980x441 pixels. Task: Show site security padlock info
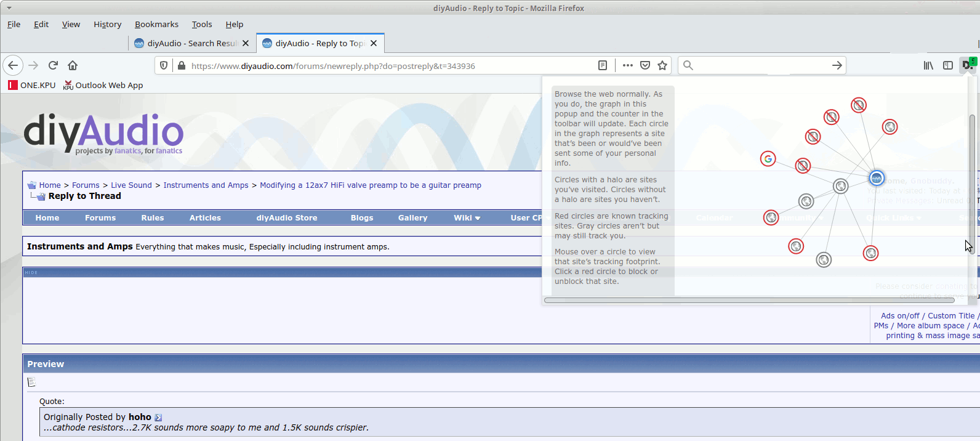click(182, 65)
